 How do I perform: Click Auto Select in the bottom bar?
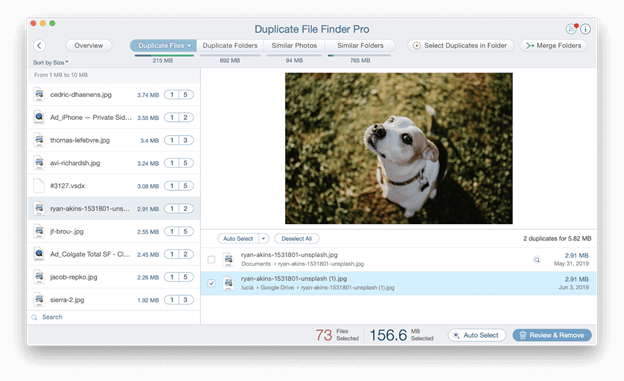[477, 335]
